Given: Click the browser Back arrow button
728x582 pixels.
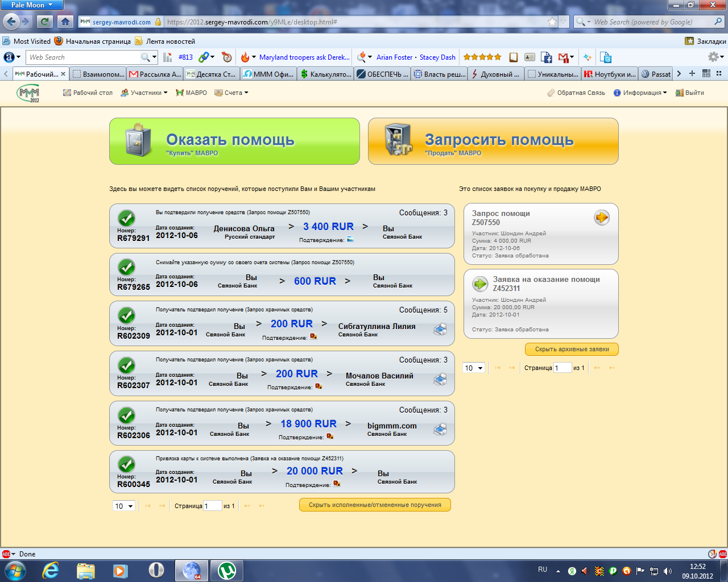Looking at the screenshot, I should pyautogui.click(x=11, y=22).
